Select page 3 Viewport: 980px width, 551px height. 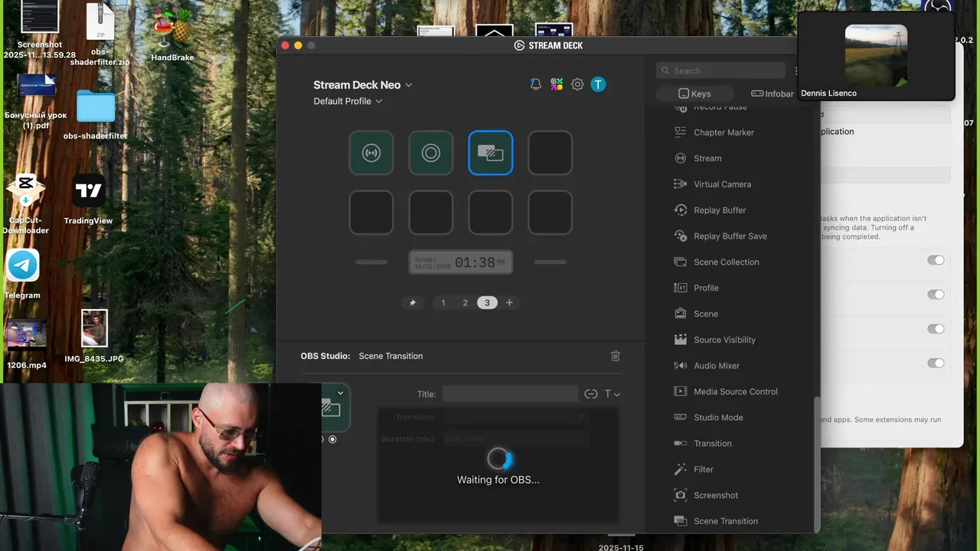[x=487, y=302]
